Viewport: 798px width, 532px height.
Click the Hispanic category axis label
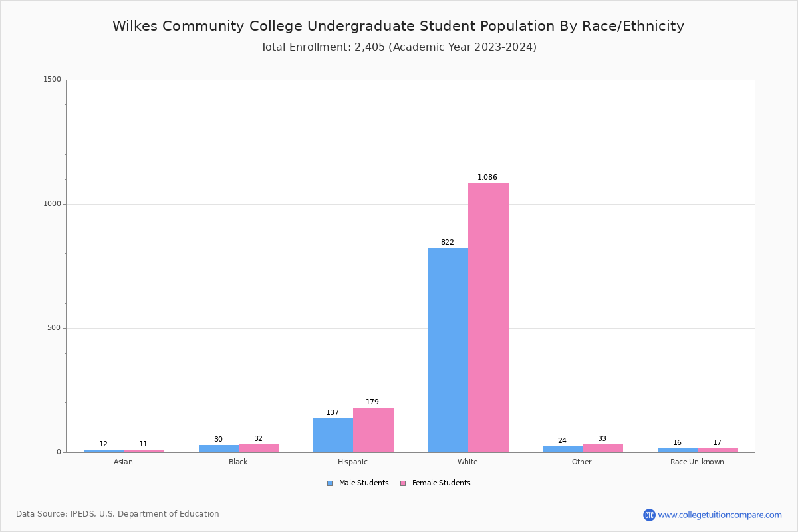[352, 462]
